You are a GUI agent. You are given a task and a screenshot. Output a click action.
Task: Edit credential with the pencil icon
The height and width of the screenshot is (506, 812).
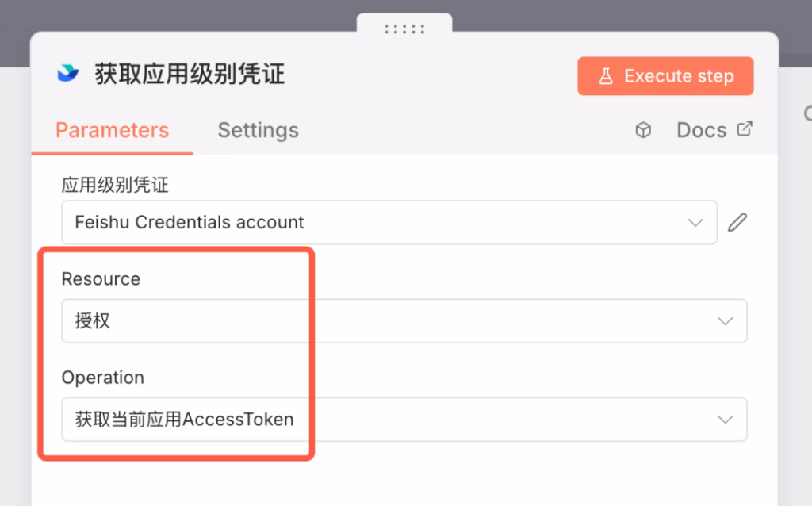[737, 222]
